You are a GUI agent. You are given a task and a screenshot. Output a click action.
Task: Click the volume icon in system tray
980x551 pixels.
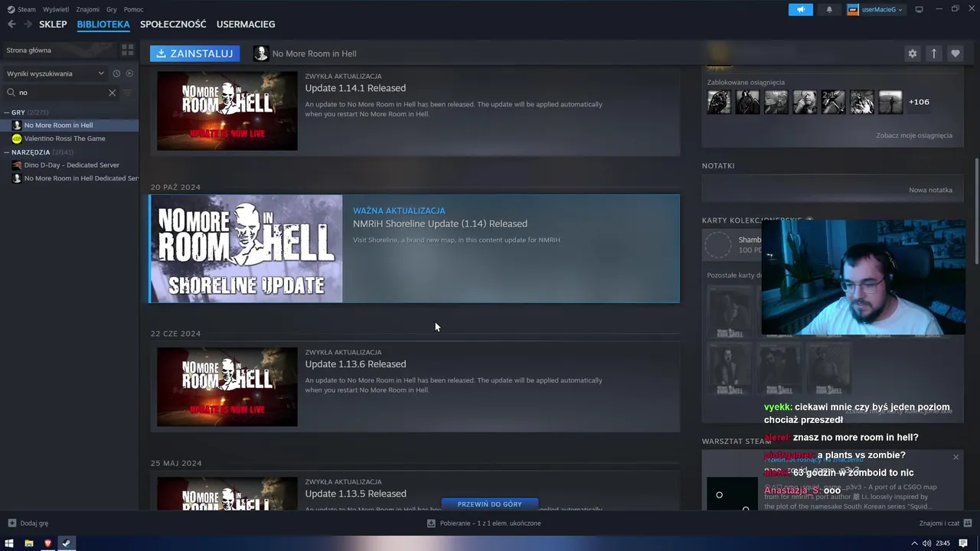tap(926, 543)
